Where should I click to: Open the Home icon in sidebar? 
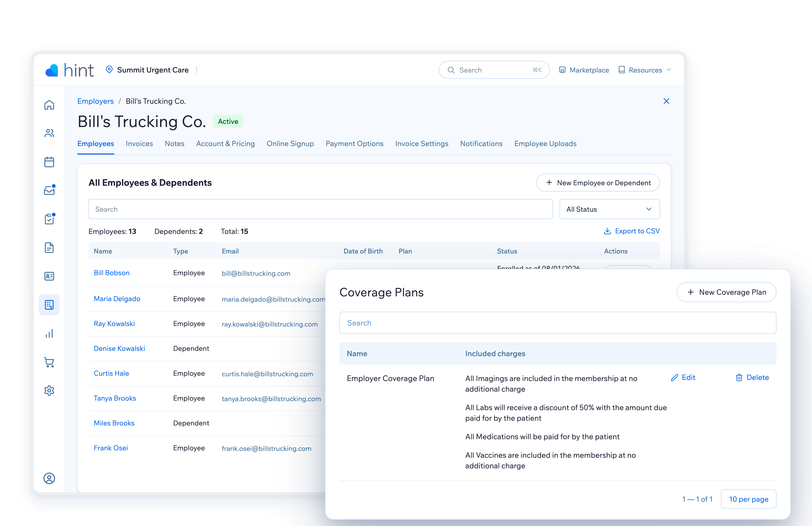click(49, 105)
